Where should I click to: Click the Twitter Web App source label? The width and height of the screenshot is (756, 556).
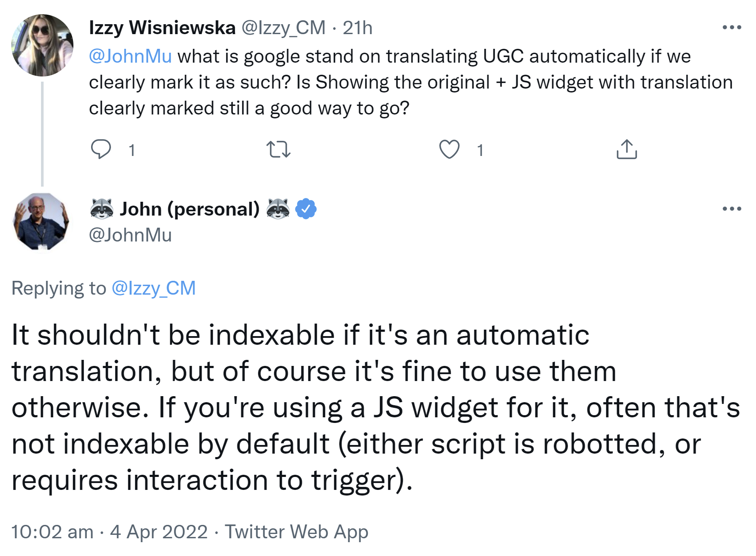[x=297, y=532]
